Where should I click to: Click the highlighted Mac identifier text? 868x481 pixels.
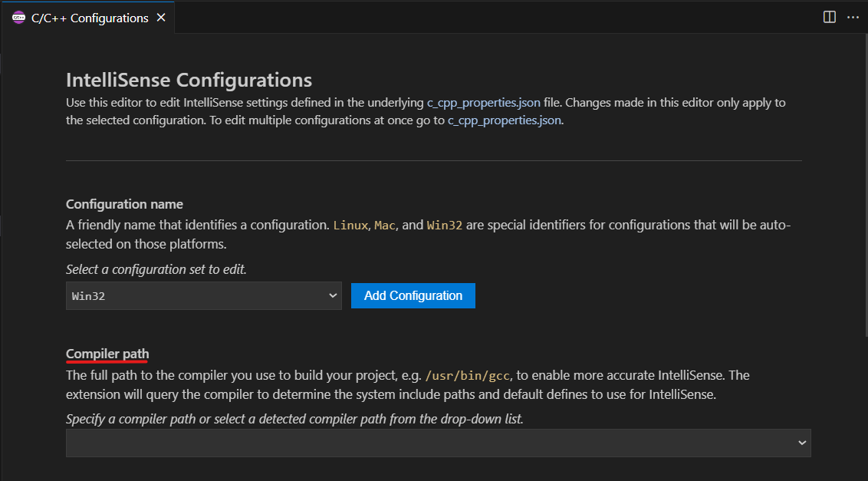[384, 225]
